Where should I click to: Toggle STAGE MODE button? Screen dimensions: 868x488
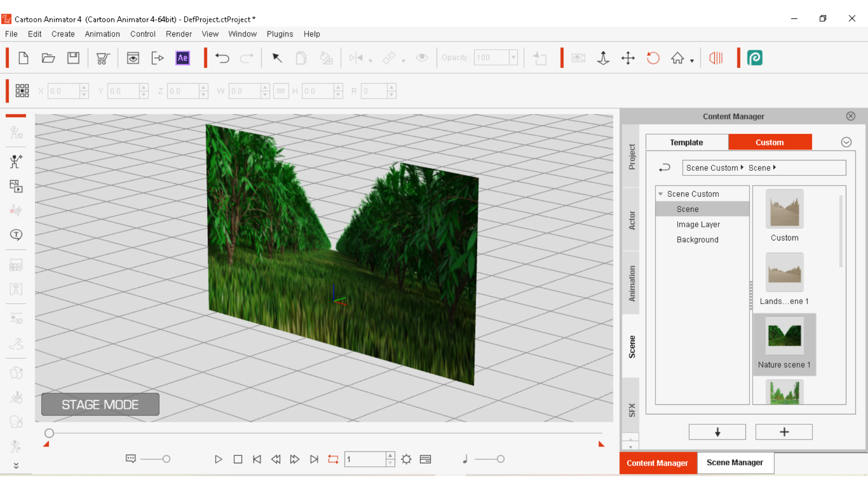click(100, 404)
